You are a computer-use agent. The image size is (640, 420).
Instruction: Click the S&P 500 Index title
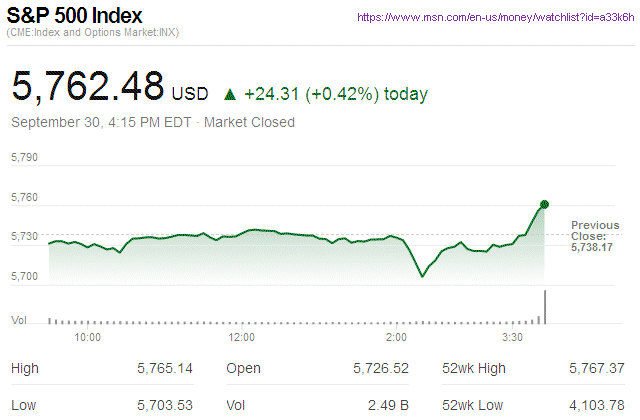click(75, 16)
